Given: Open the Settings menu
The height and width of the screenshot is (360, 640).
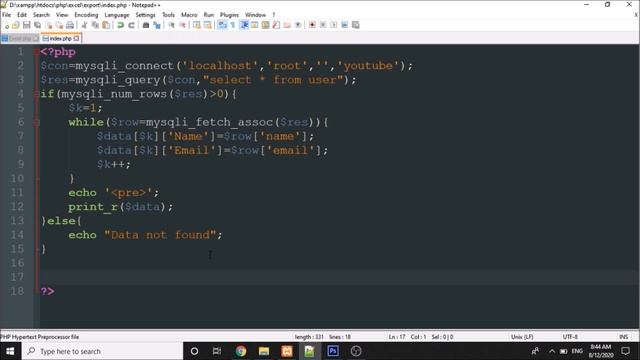Looking at the screenshot, I should (x=145, y=15).
